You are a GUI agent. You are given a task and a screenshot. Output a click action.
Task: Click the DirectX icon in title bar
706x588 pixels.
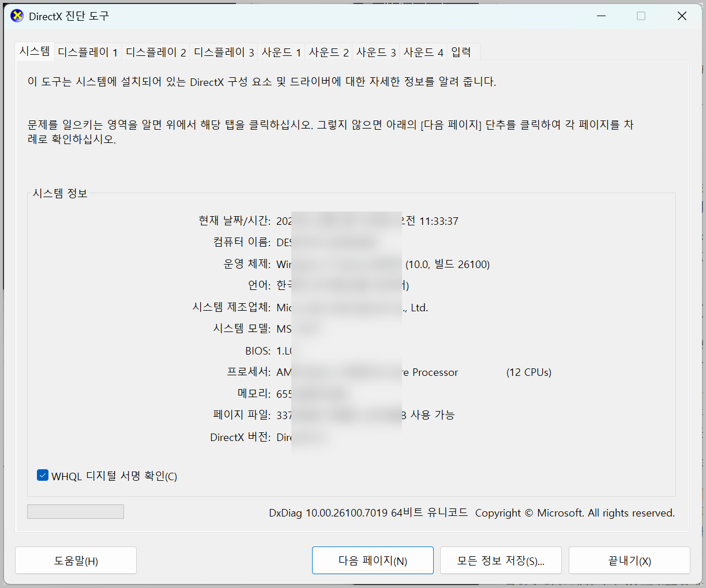click(x=17, y=16)
